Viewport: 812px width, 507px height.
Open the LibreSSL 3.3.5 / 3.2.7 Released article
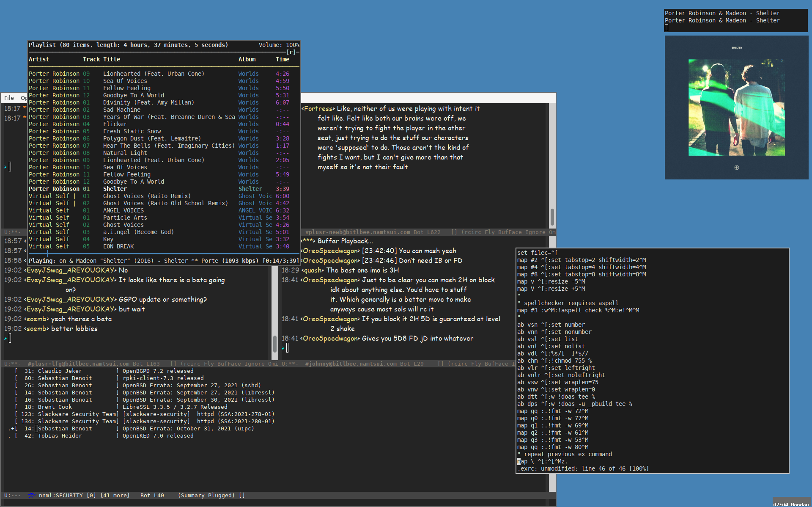point(175,407)
